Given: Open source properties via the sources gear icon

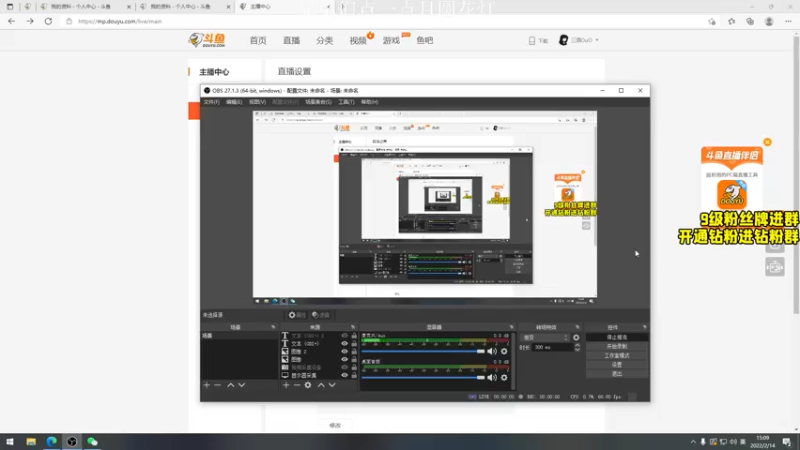Looking at the screenshot, I should point(308,385).
